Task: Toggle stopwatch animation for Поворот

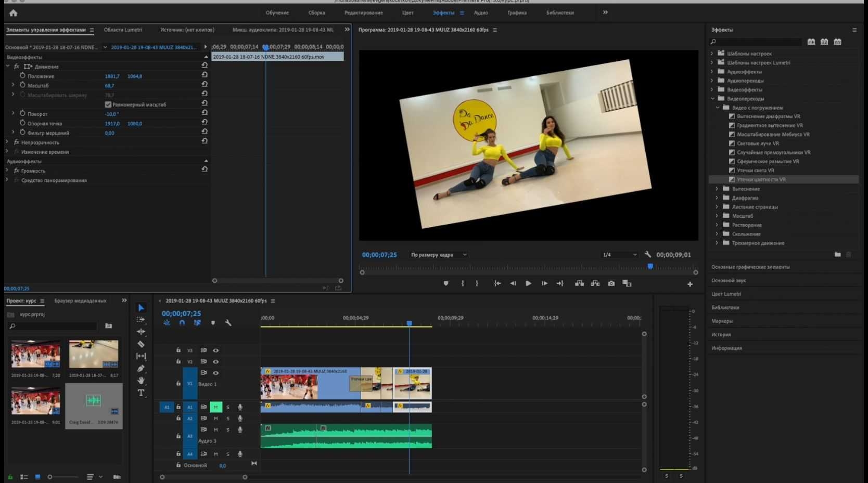Action: pos(22,113)
